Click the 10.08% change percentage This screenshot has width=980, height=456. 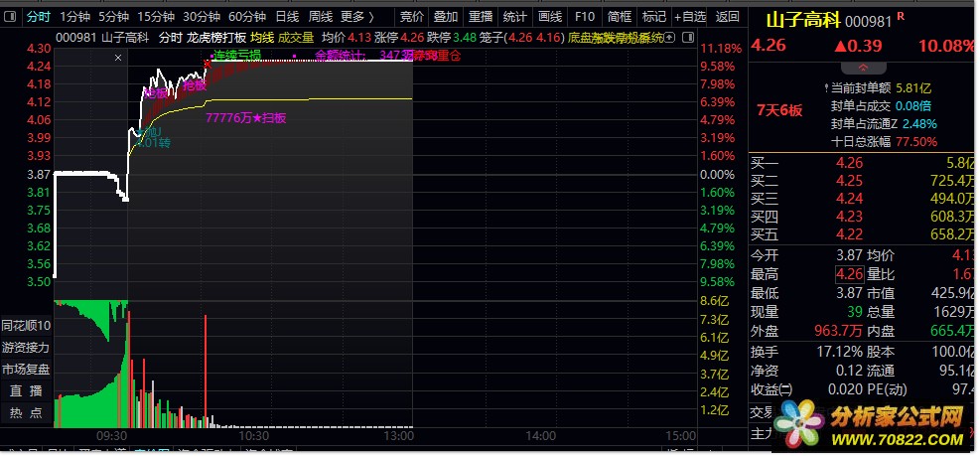[x=946, y=46]
